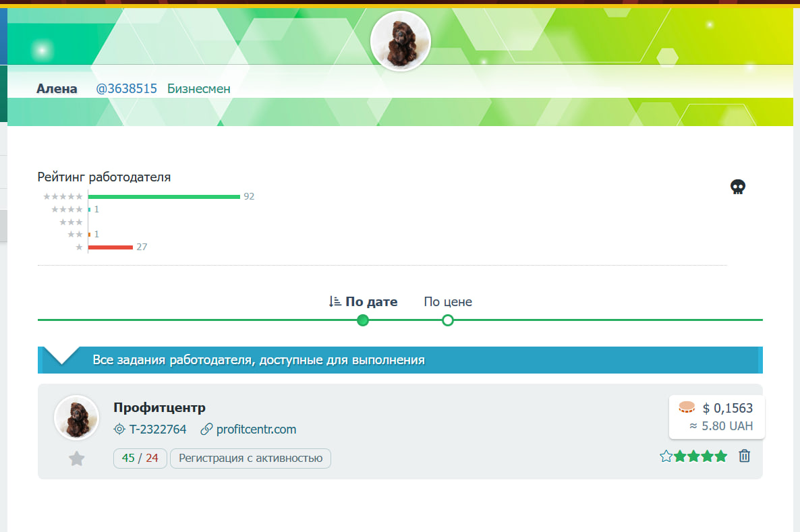800x532 pixels.
Task: Click the trash bin icon on task
Action: 745,456
